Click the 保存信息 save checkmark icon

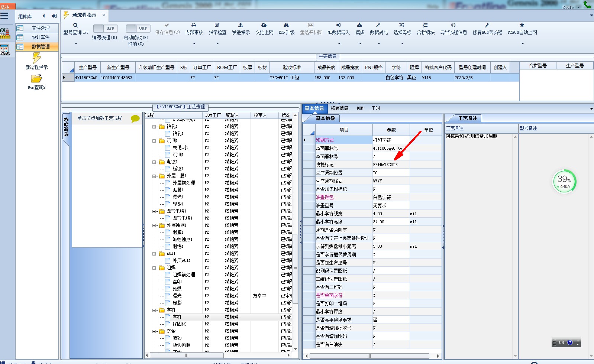(x=167, y=25)
